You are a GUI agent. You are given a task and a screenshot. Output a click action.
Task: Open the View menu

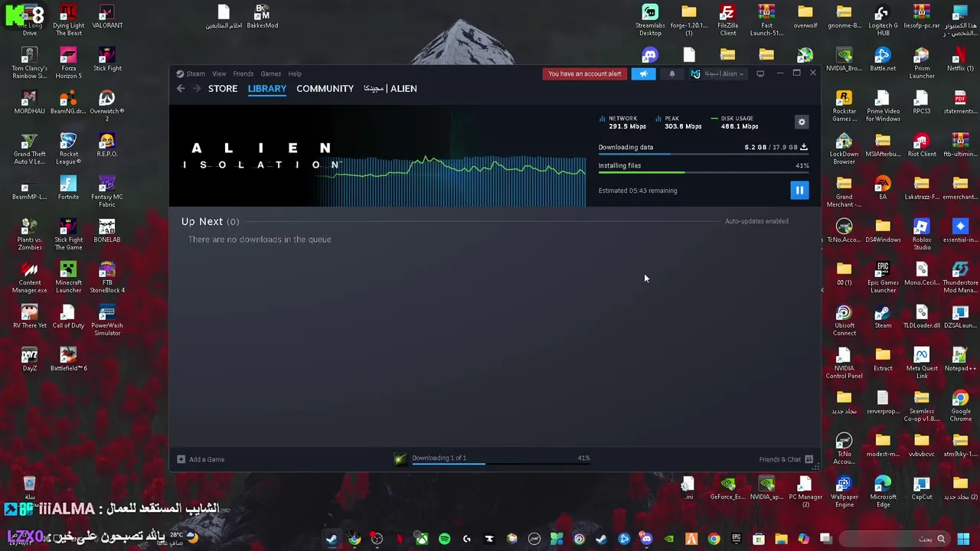[219, 74]
